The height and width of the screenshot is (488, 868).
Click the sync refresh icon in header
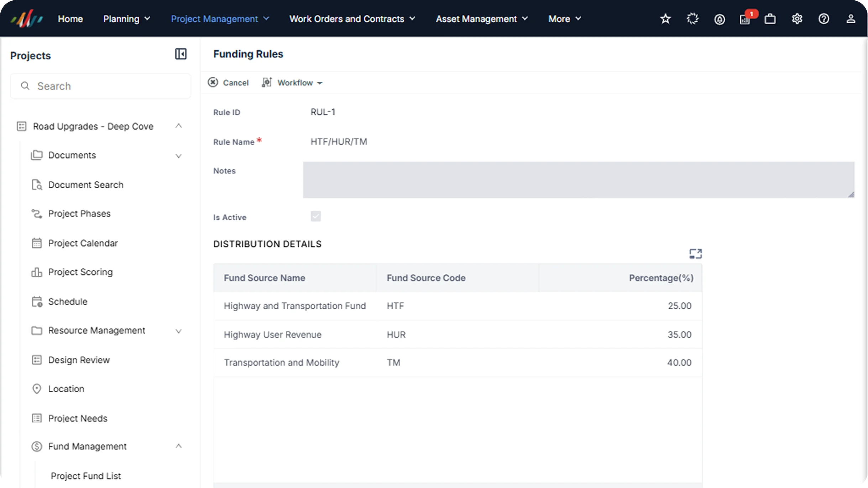pyautogui.click(x=692, y=19)
